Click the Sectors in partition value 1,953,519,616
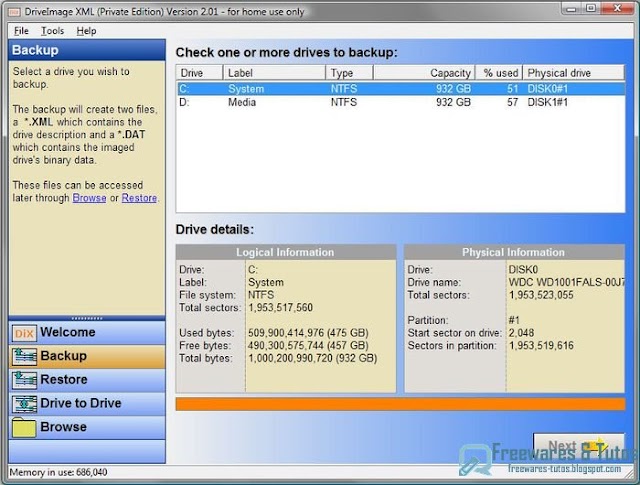The image size is (640, 485). pyautogui.click(x=541, y=346)
